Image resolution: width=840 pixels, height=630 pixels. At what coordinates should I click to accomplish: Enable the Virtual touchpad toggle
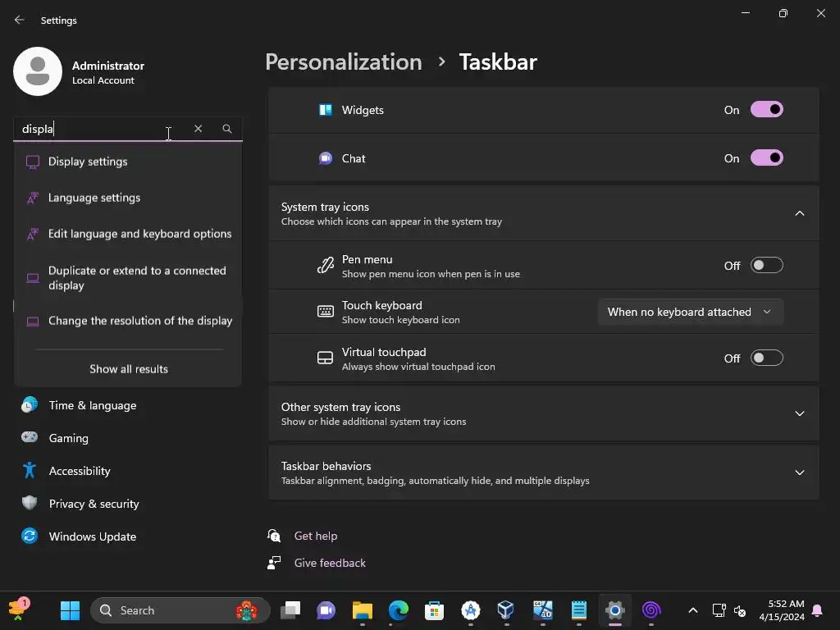click(767, 358)
